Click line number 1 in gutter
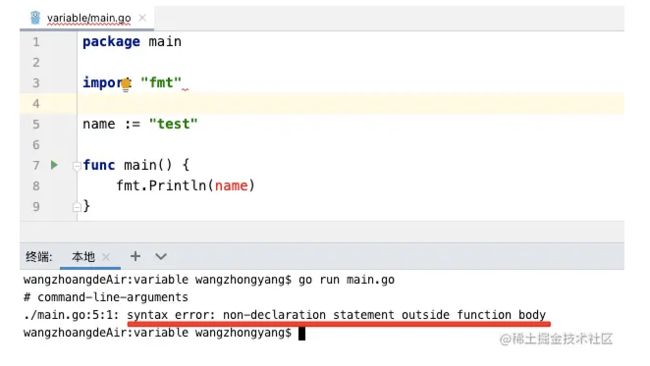The image size is (650, 366). 36,42
